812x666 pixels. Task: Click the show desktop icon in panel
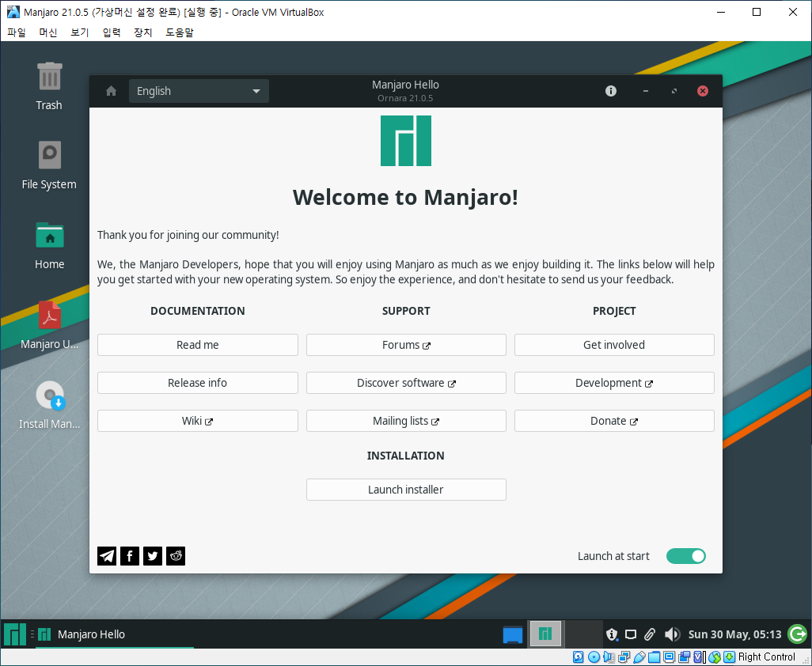pyautogui.click(x=513, y=634)
